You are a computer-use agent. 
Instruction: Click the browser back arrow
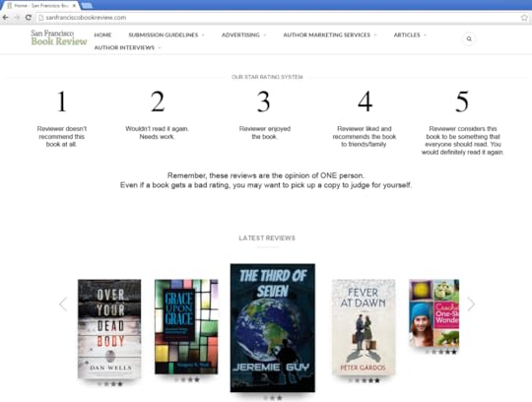[6, 18]
